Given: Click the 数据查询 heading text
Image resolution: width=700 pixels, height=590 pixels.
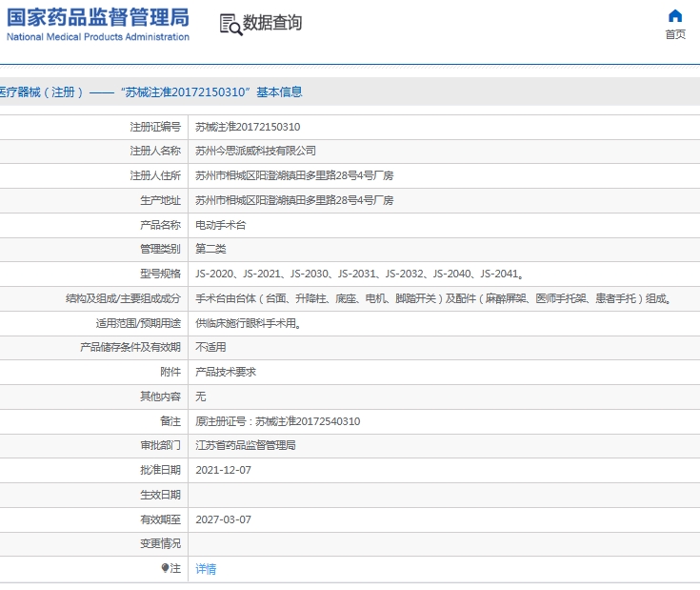Looking at the screenshot, I should 272,22.
